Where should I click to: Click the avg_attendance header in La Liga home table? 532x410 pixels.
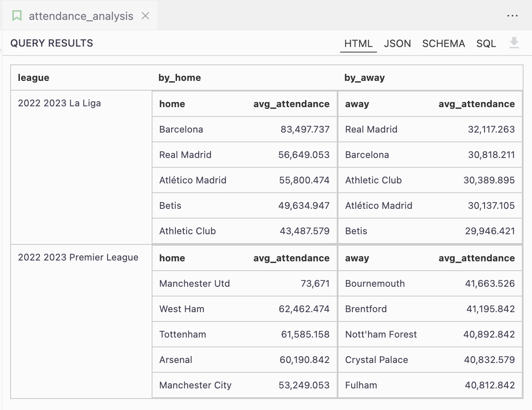pos(291,104)
